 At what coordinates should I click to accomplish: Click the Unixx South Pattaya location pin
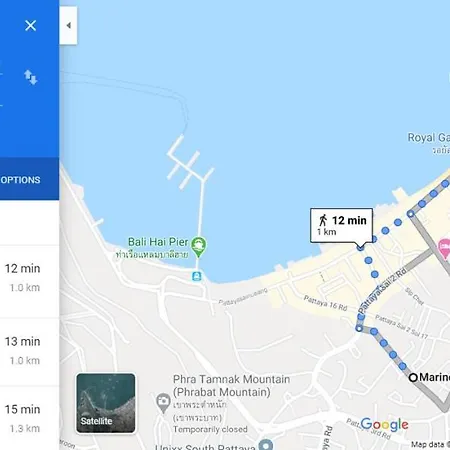click(x=266, y=445)
